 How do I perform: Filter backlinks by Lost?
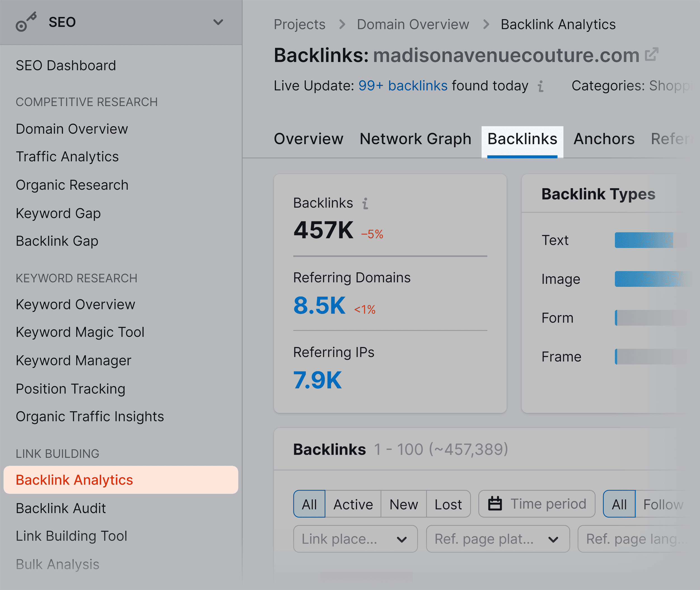(448, 504)
